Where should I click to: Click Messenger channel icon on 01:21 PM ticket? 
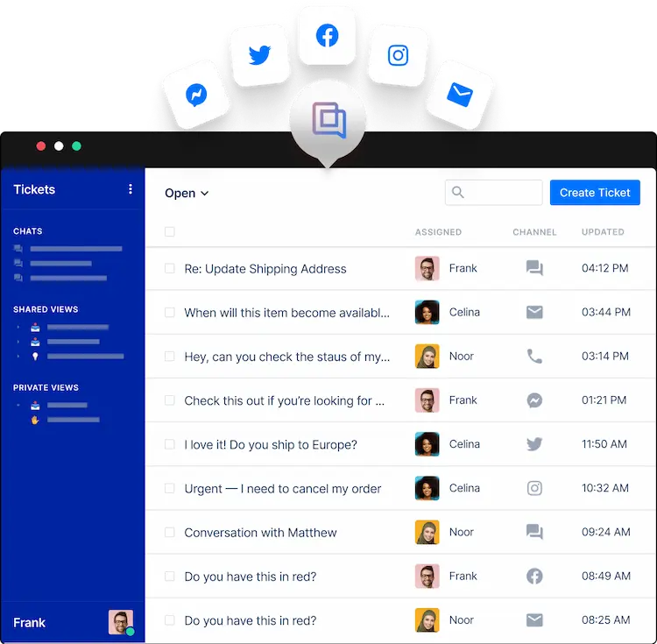pos(534,400)
